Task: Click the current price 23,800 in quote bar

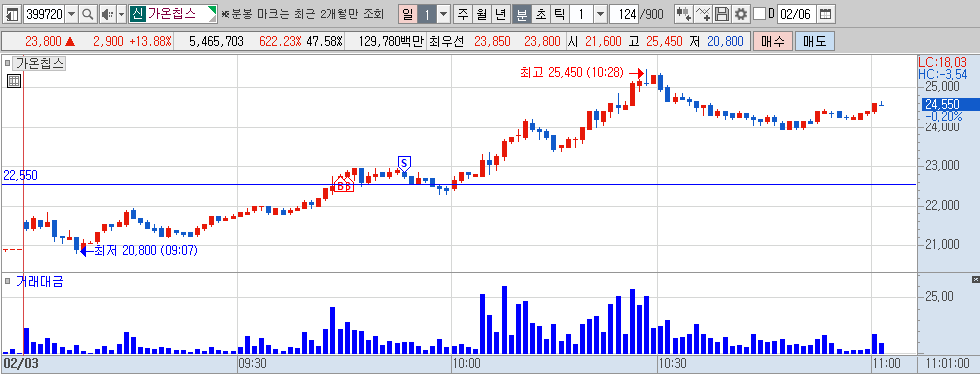Action: (43, 42)
